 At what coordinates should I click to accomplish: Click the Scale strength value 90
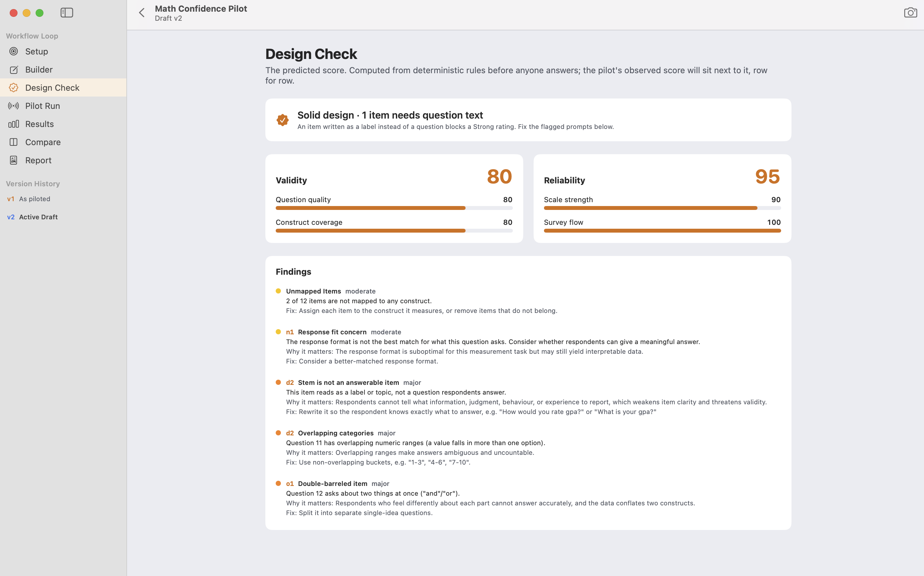tap(776, 200)
